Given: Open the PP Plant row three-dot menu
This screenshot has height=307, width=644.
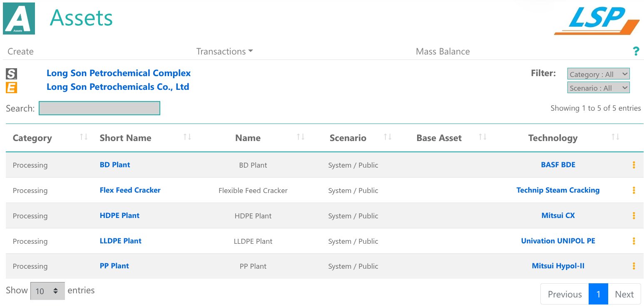Looking at the screenshot, I should point(634,266).
